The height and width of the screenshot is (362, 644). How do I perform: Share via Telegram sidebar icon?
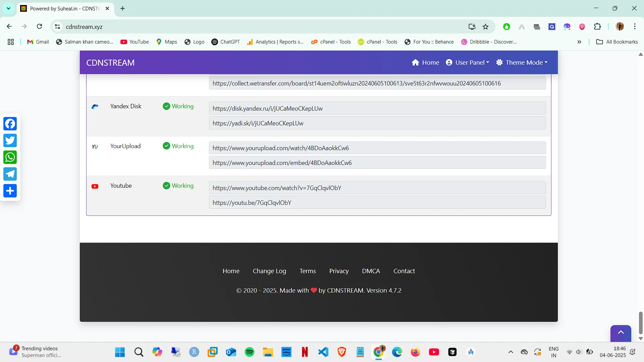pyautogui.click(x=10, y=174)
